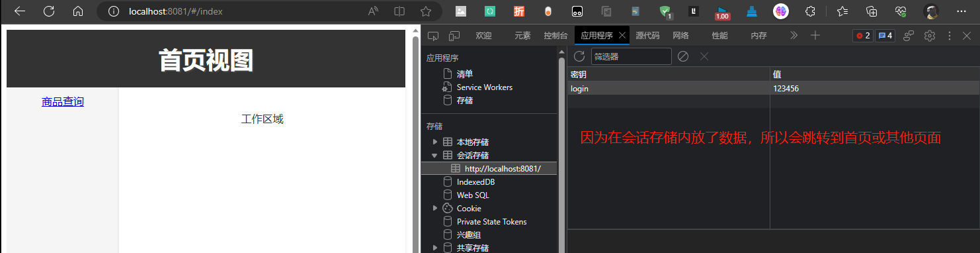Screen dimensions: 980x253
Task: Open the black two-circle face extension
Action: (x=577, y=11)
